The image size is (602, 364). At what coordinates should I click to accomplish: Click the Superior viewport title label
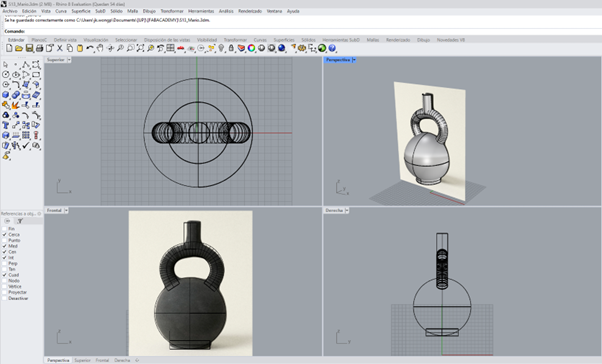click(x=56, y=60)
